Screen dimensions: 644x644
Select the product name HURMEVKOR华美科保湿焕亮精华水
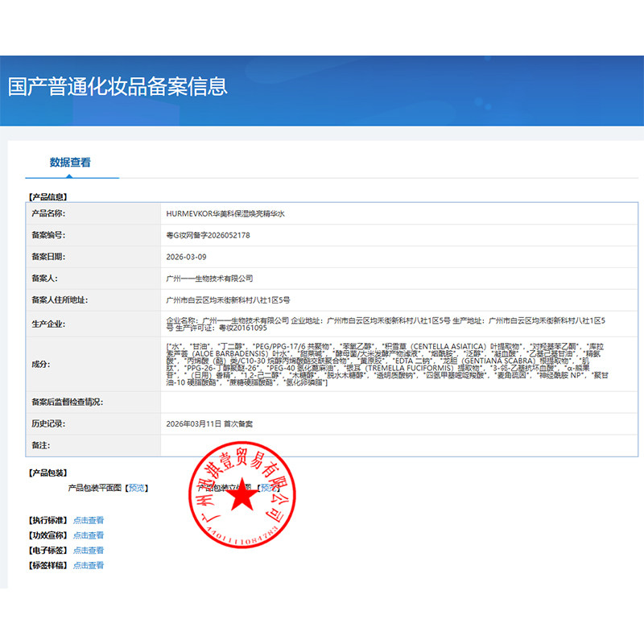coord(225,213)
